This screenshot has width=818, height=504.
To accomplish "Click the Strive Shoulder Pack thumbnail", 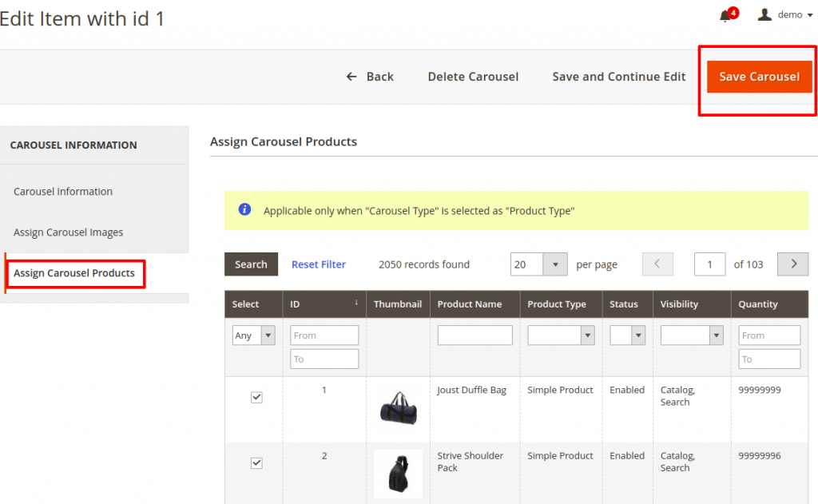I will click(x=398, y=474).
